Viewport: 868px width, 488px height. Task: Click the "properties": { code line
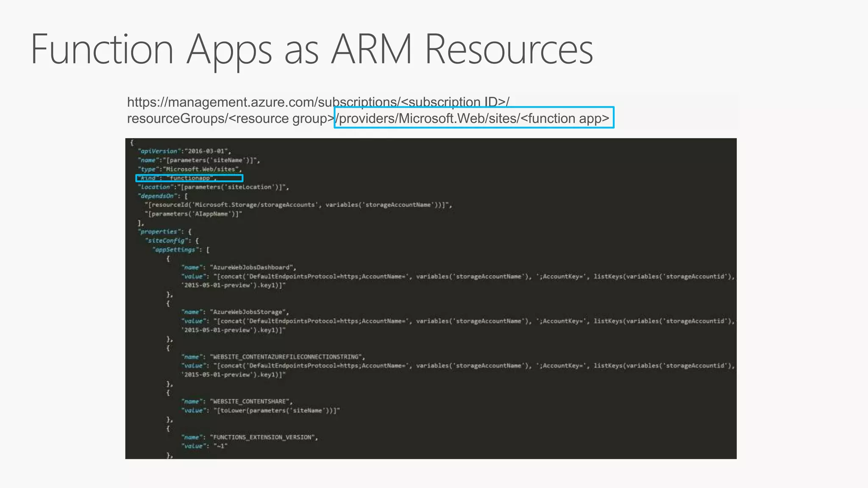tap(164, 232)
